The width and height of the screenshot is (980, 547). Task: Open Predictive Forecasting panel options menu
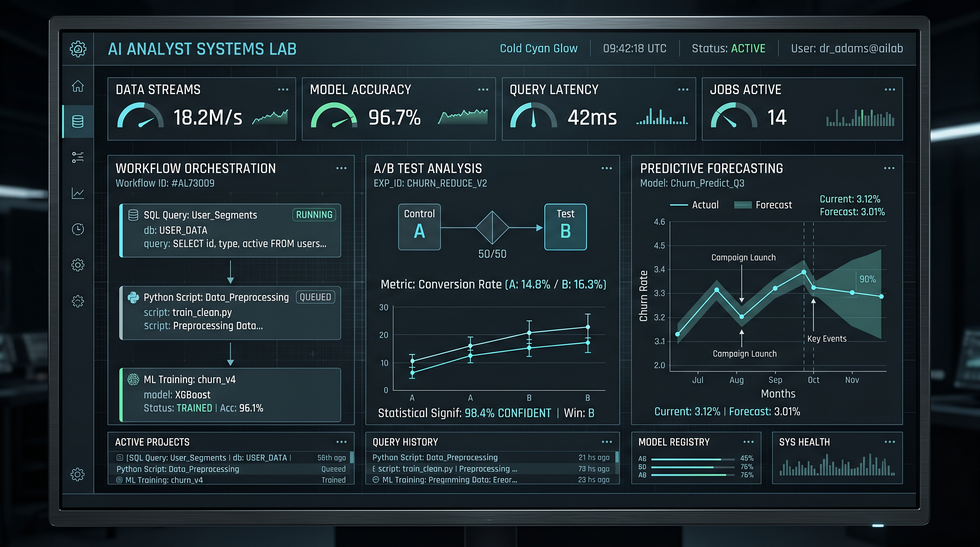tap(889, 168)
